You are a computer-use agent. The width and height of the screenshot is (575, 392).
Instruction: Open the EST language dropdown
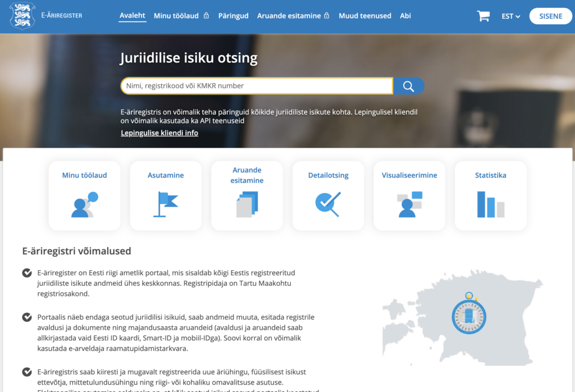(x=511, y=16)
